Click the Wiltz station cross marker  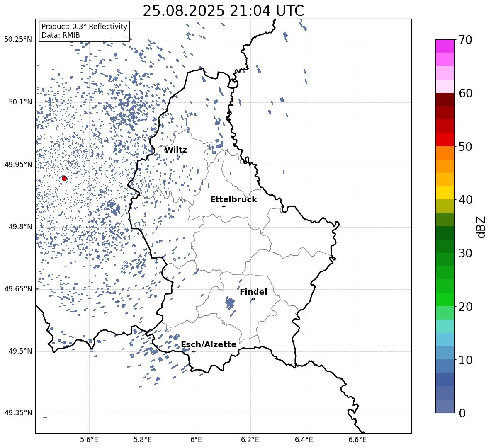(178, 156)
